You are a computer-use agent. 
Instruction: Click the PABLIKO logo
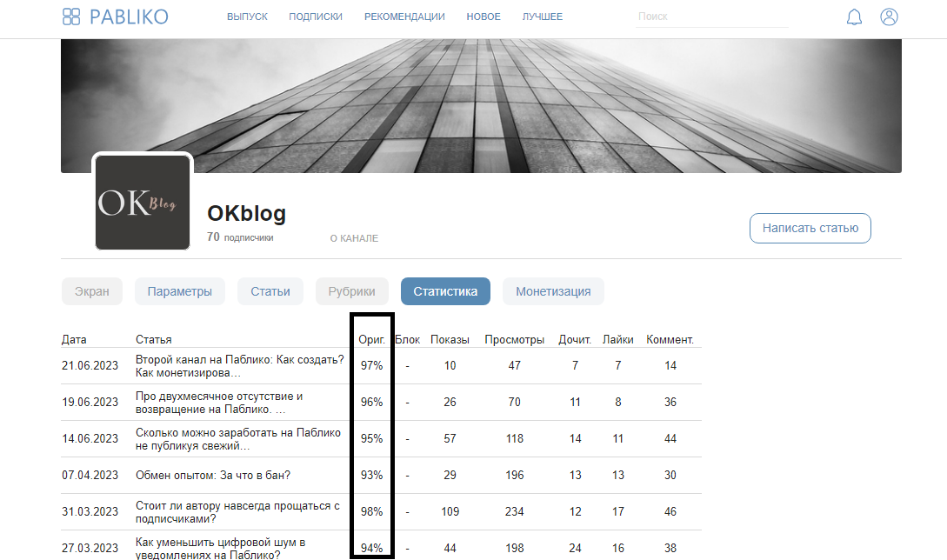coord(116,17)
